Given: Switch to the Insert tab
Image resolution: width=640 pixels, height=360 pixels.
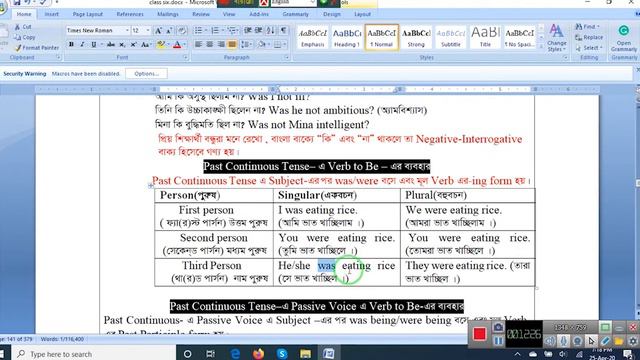Looking at the screenshot, I should click(51, 14).
